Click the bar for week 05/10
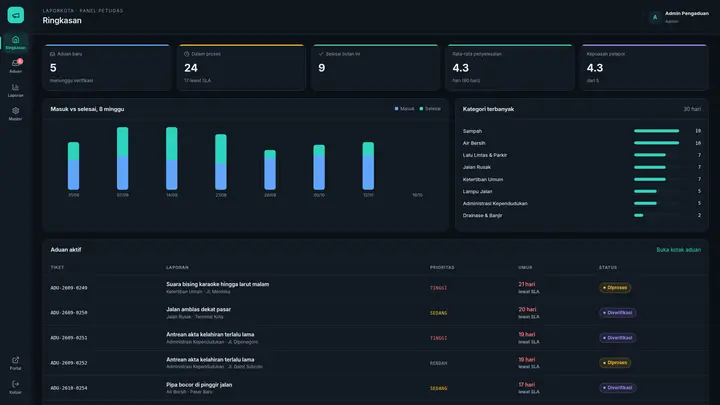 tap(319, 167)
